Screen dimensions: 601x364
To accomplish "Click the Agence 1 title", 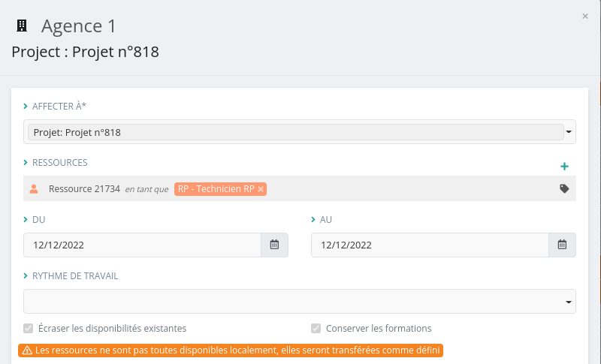I will pyautogui.click(x=79, y=26).
